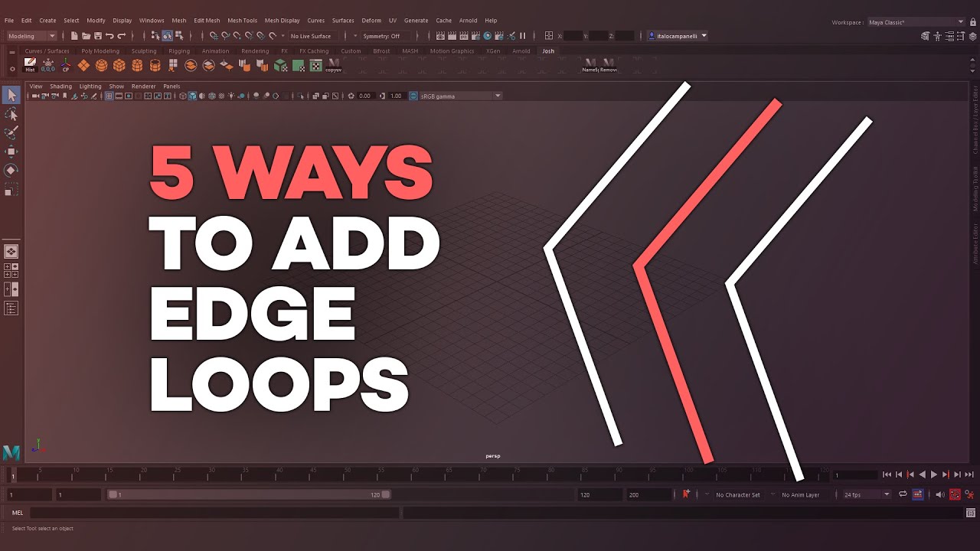The height and width of the screenshot is (551, 980).
Task: Create a polygon cube from shelf
Action: (x=119, y=65)
